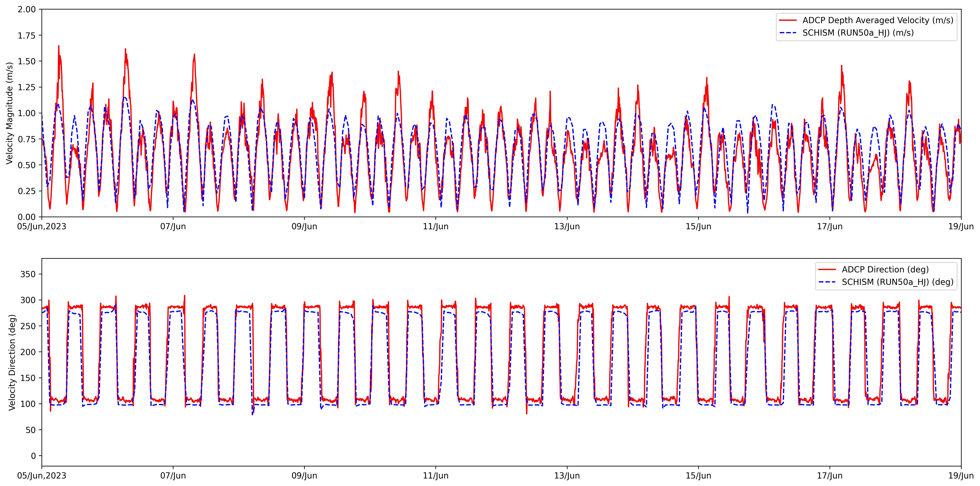This screenshot has width=980, height=486.
Task: Click the 150 tick on velocity direction axis
Action: click(x=28, y=378)
